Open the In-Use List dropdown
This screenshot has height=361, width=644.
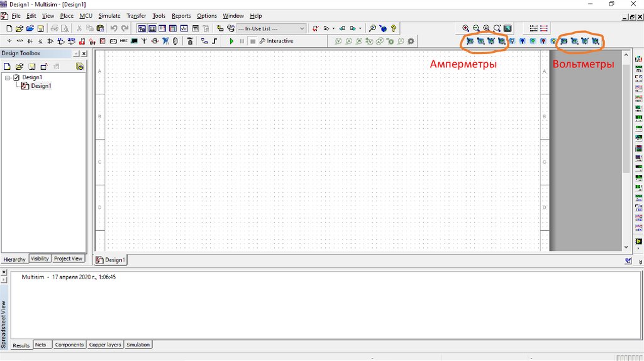(302, 28)
